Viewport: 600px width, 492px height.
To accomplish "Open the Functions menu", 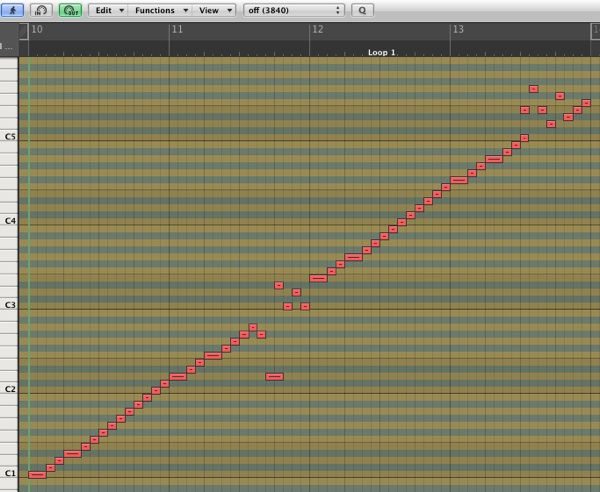I will click(x=159, y=10).
